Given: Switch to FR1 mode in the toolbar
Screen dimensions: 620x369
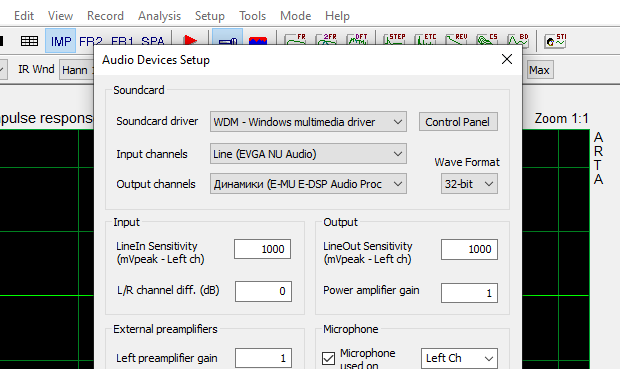Looking at the screenshot, I should pos(122,41).
